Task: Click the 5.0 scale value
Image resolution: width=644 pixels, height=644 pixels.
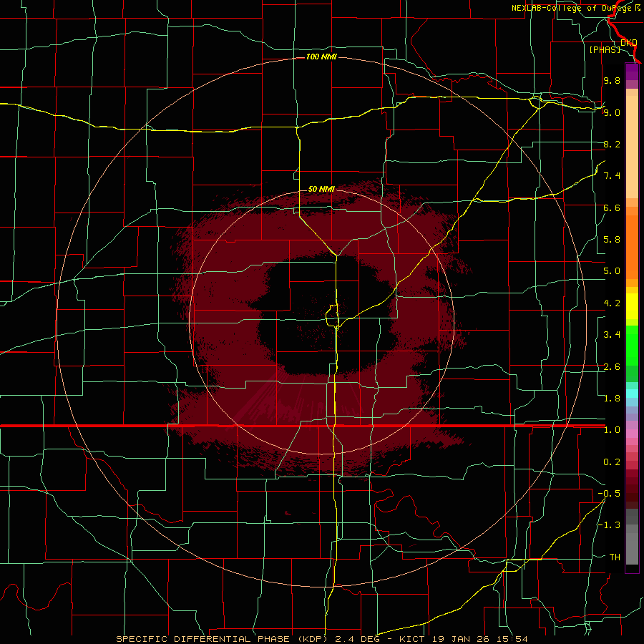Action: pos(612,271)
